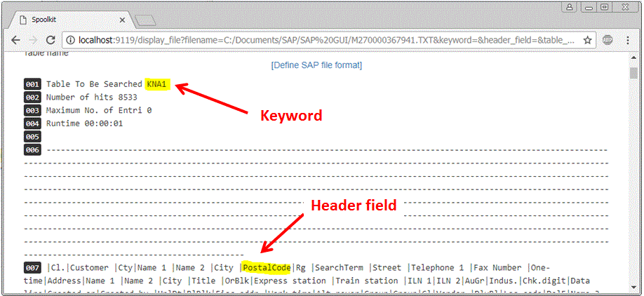The height and width of the screenshot is (296, 644).
Task: Minimize the Chrome window
Action: tap(589, 6)
